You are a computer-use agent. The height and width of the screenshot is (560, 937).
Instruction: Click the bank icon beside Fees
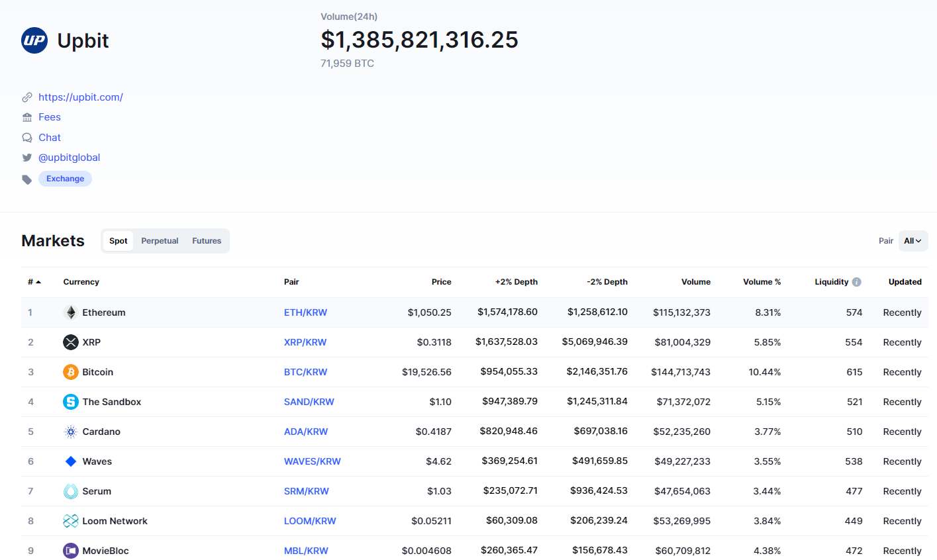click(27, 117)
